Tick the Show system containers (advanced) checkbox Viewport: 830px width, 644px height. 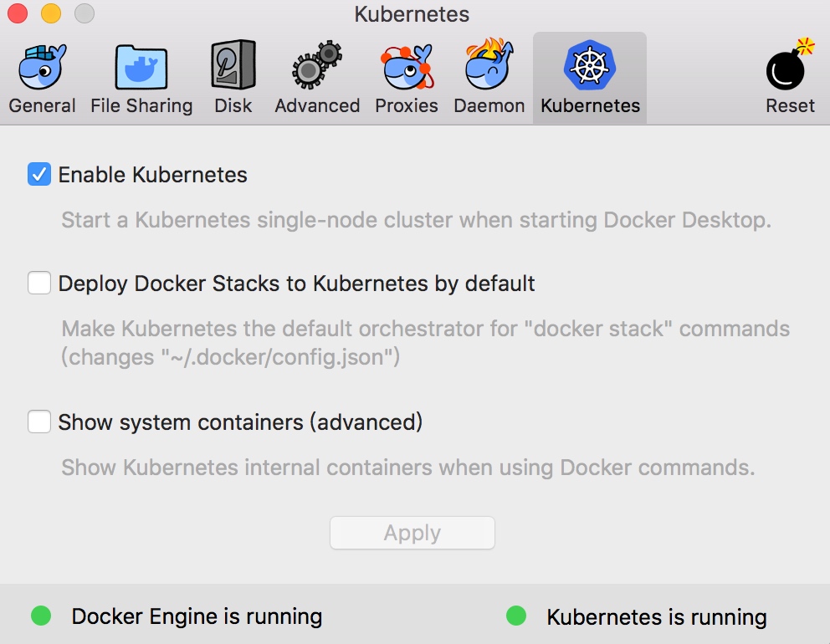pyautogui.click(x=39, y=422)
